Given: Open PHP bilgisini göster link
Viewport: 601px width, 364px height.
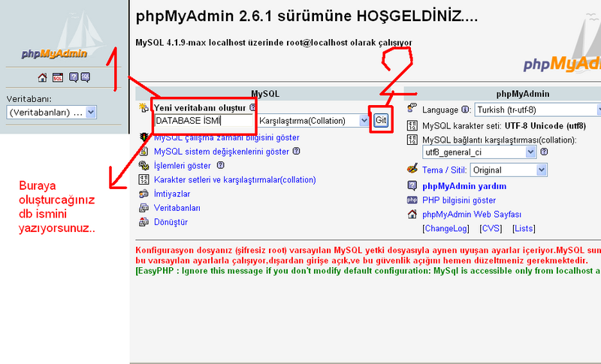Looking at the screenshot, I should (459, 200).
